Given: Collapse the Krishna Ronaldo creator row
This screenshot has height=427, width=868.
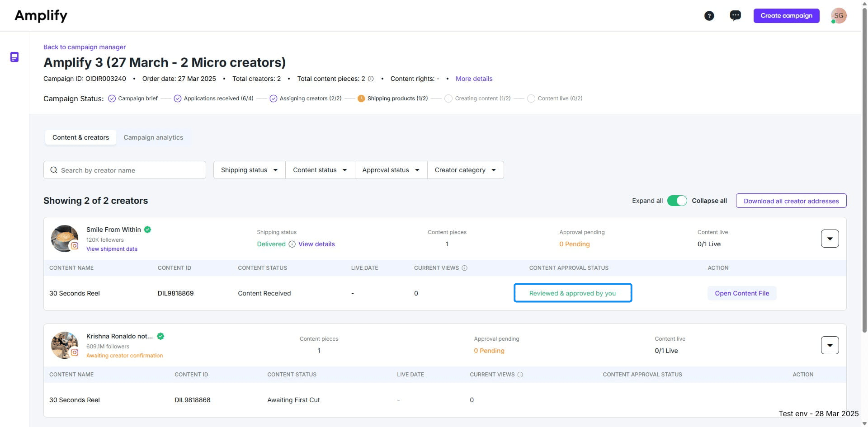Looking at the screenshot, I should (830, 345).
